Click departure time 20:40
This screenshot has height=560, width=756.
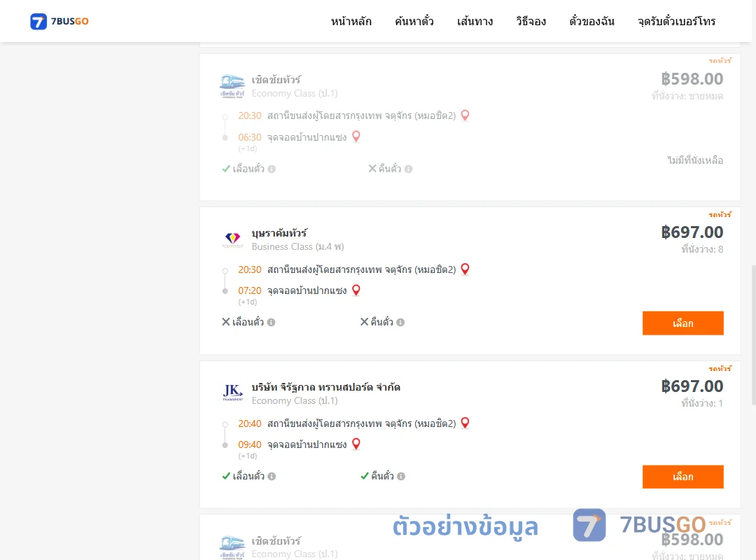(250, 423)
